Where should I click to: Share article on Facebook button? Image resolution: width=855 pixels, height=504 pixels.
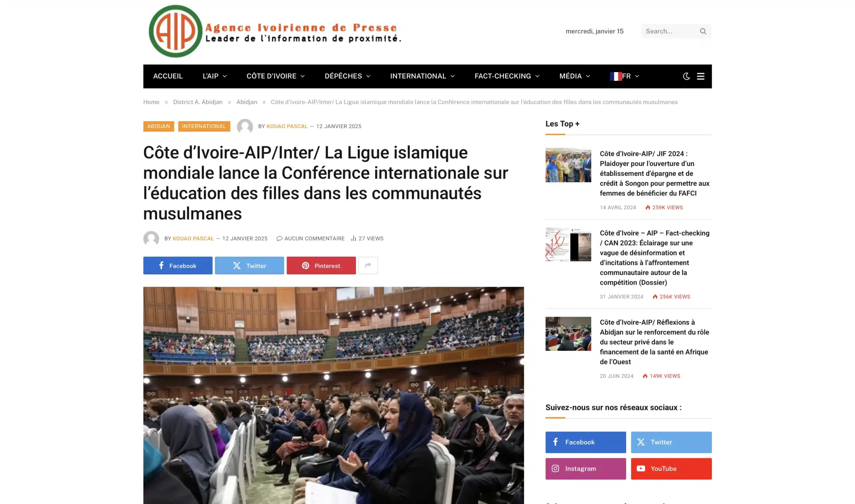[x=178, y=266]
